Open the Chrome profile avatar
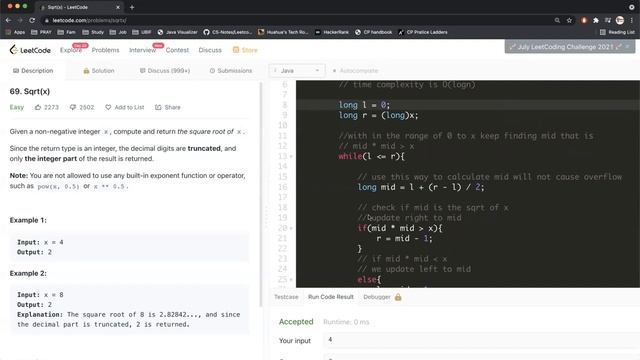 coord(620,20)
